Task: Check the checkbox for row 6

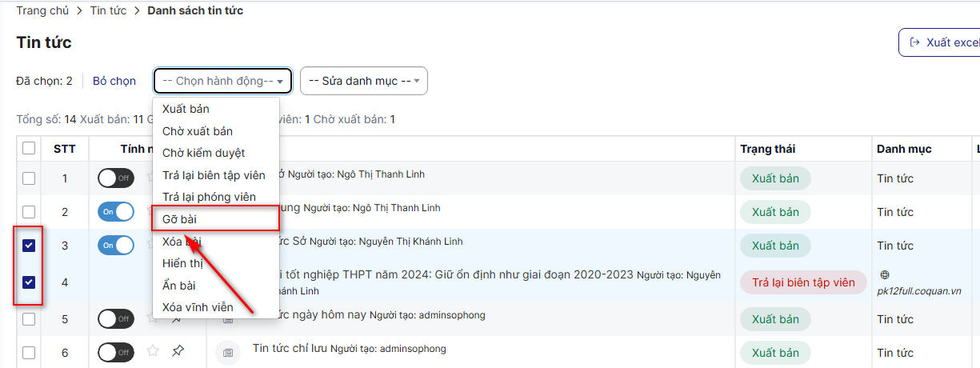Action: [x=29, y=353]
